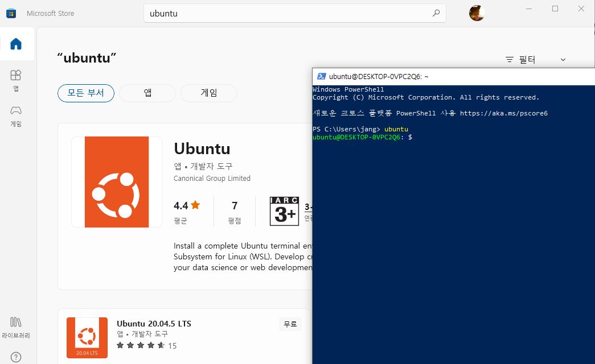595x364 pixels.
Task: Open the Ubuntu app title
Action: 202,148
